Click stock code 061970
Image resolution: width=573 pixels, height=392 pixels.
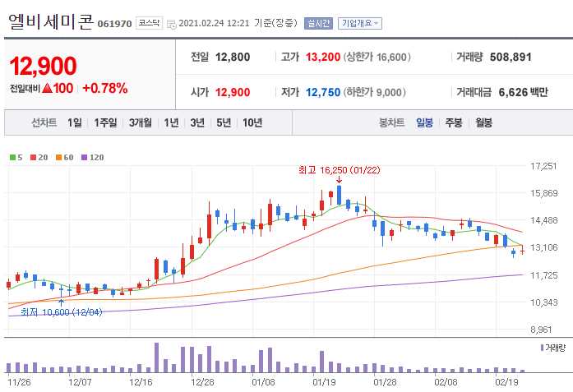pos(115,24)
